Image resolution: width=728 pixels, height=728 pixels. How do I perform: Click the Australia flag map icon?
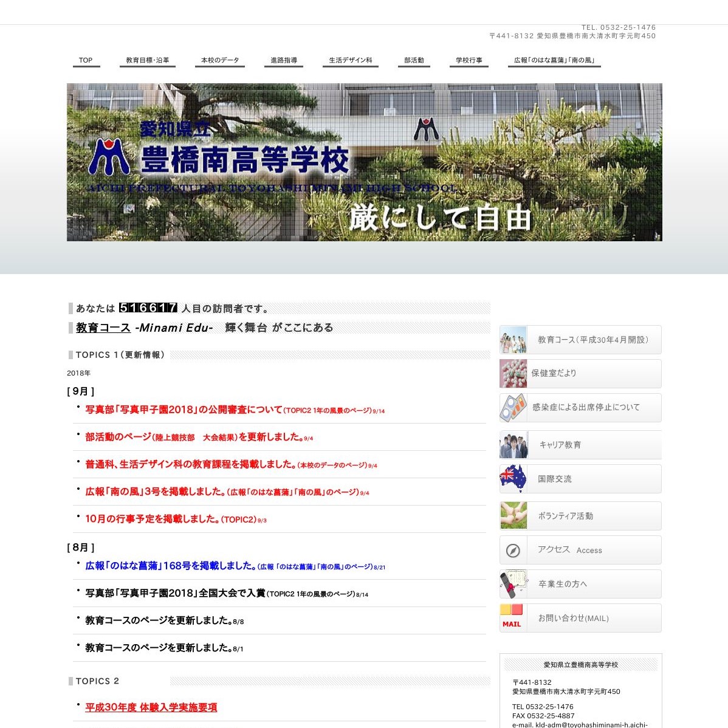pos(513,479)
